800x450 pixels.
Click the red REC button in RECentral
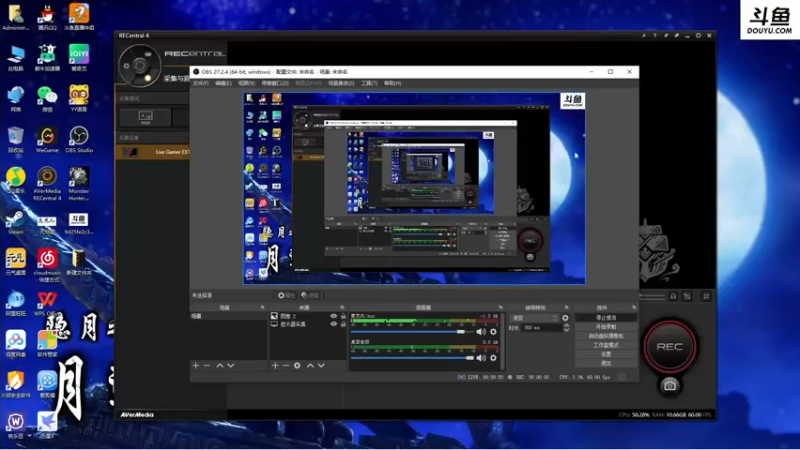(669, 346)
